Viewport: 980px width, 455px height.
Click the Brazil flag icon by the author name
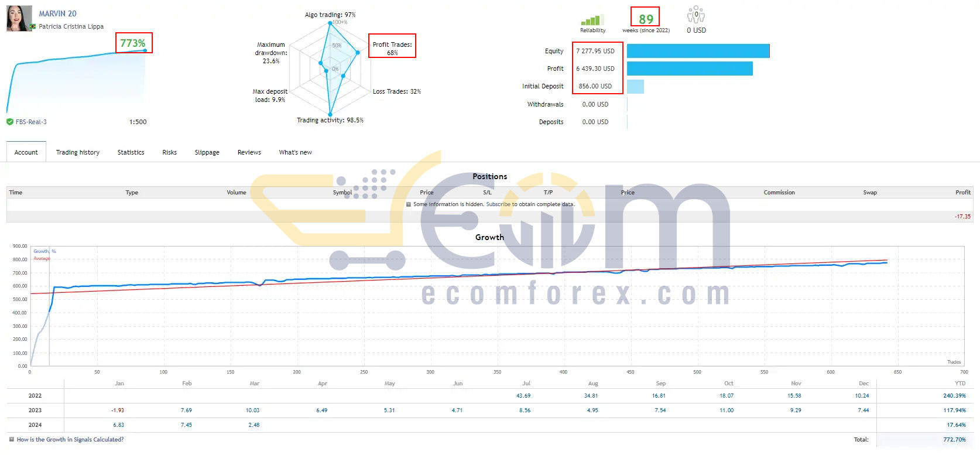point(33,26)
